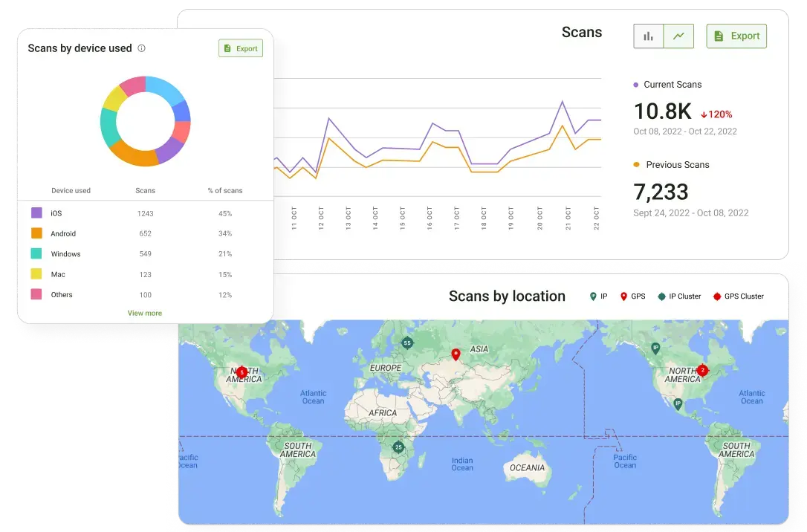
Task: Click the IP Cluster marker 25 in Africa
Action: 398,447
